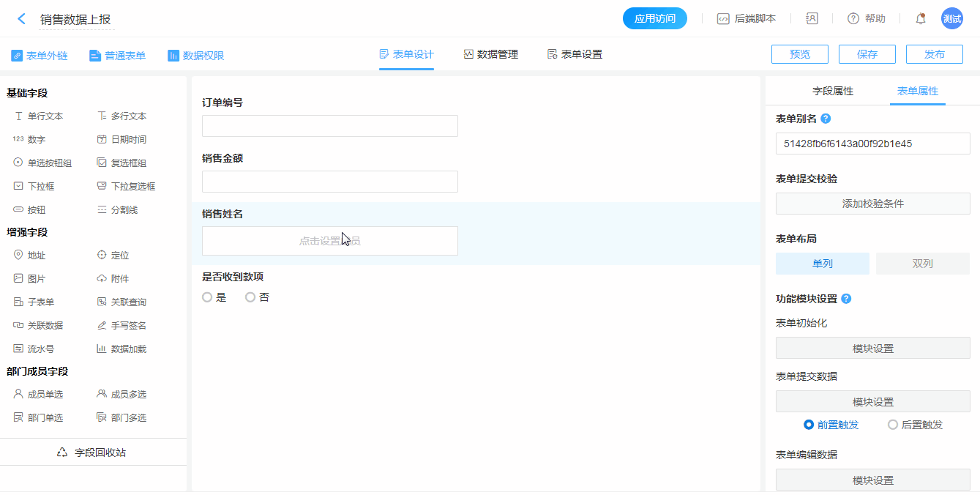The image size is (980, 495).
Task: Click 点击设置成员 member selector
Action: (x=329, y=241)
